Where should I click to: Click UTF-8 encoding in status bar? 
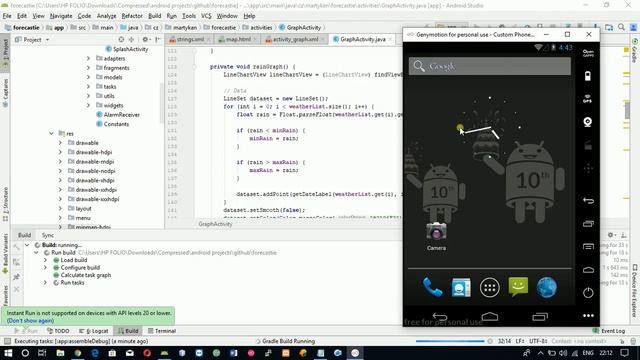point(538,341)
